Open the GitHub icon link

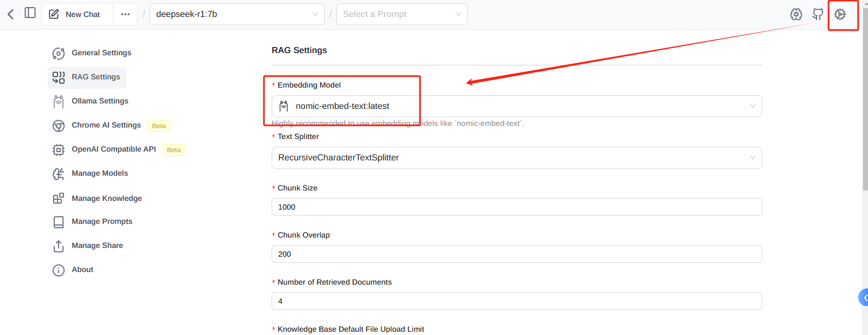[x=818, y=14]
